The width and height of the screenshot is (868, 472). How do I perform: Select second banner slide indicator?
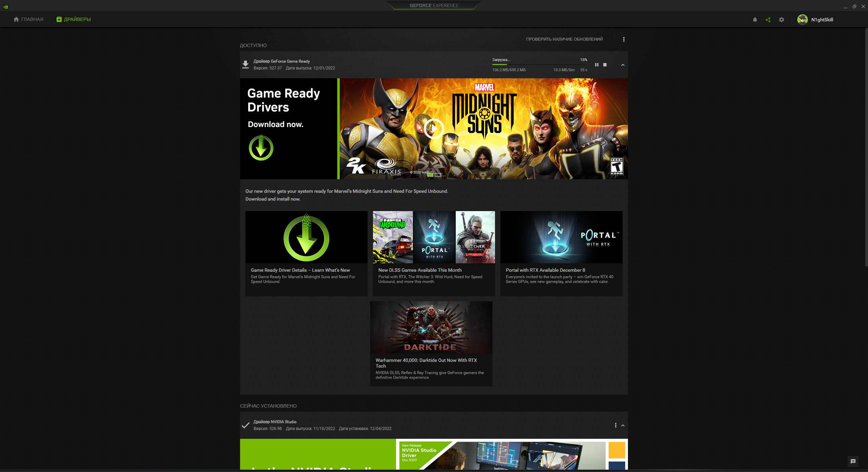pyautogui.click(x=438, y=175)
